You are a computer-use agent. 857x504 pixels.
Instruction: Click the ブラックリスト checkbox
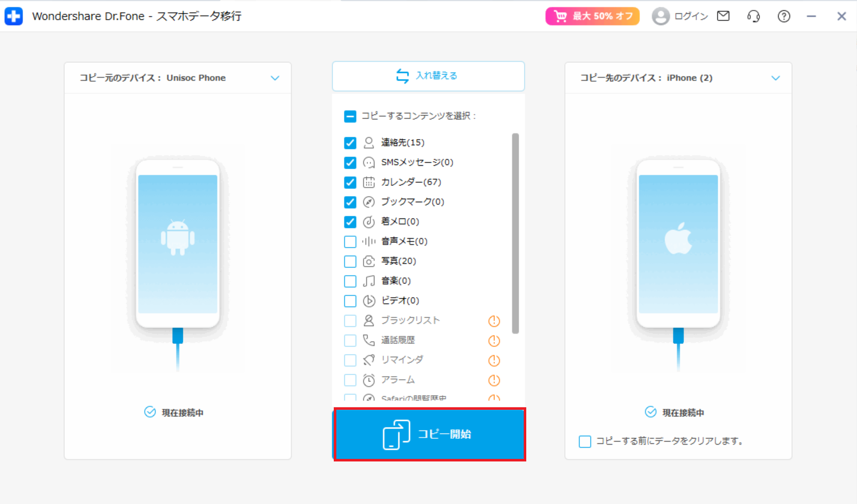coord(350,321)
